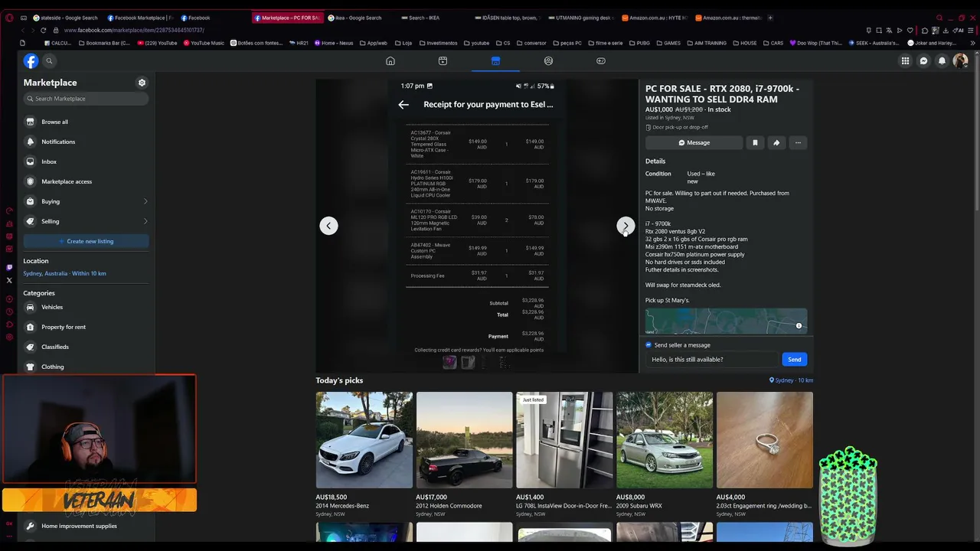Browse the Vehicles category
The height and width of the screenshot is (551, 980).
[x=86, y=307]
